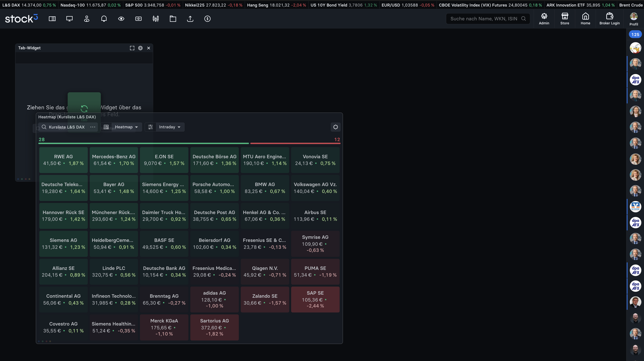Click the Kursliste L&S DAX search selector
Screen dimensions: 644x361
pos(63,127)
